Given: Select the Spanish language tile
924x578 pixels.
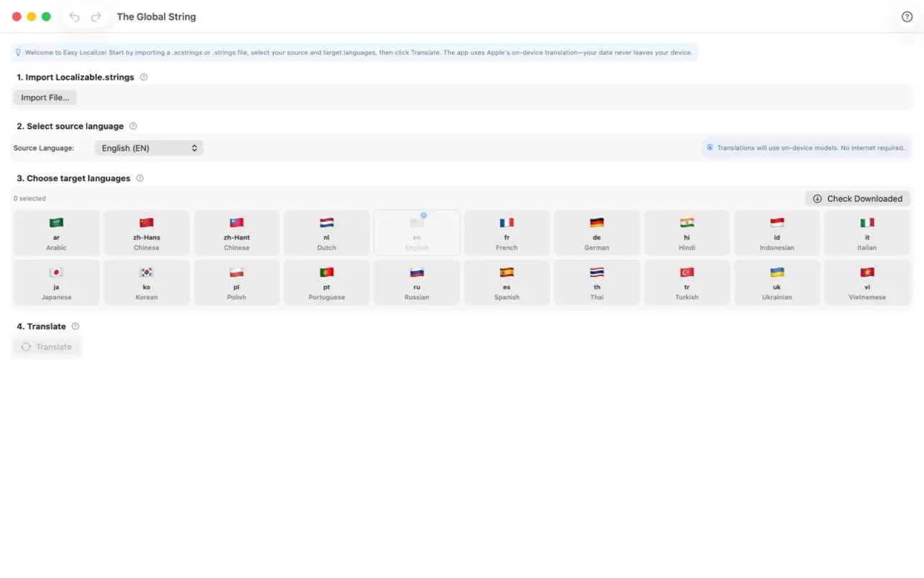Looking at the screenshot, I should 507,283.
